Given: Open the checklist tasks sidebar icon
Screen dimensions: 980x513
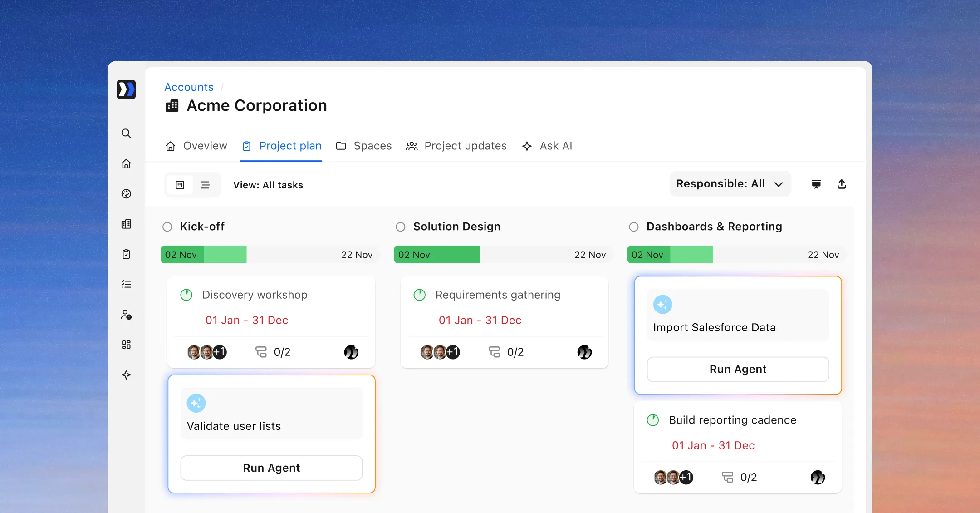Looking at the screenshot, I should click(x=126, y=284).
